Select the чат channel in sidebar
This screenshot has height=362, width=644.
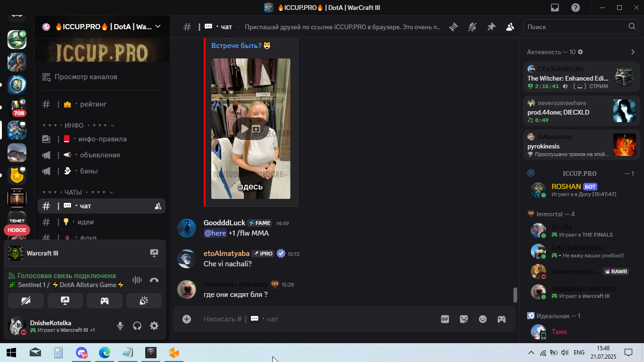[x=102, y=206]
